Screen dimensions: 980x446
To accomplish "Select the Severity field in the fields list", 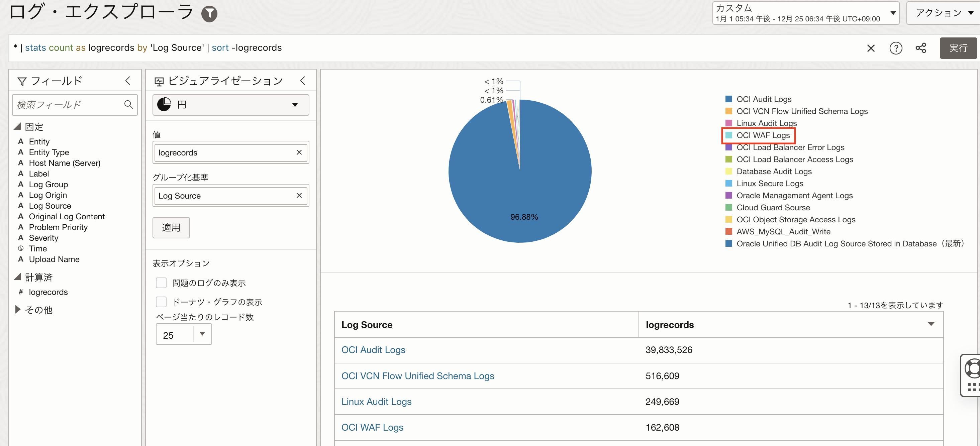I will click(43, 238).
